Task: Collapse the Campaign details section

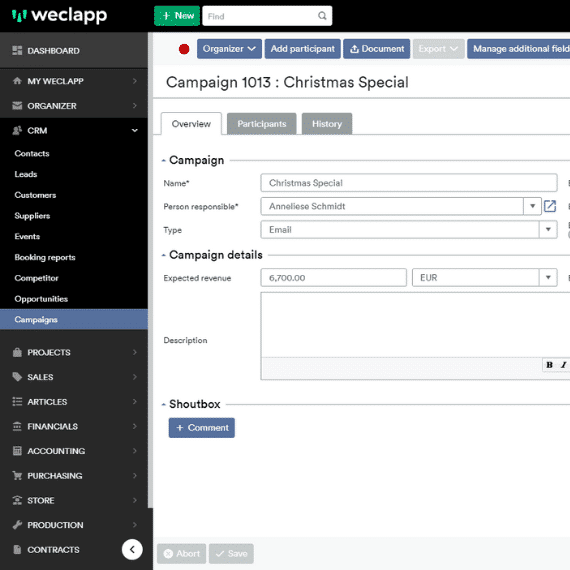Action: [164, 255]
